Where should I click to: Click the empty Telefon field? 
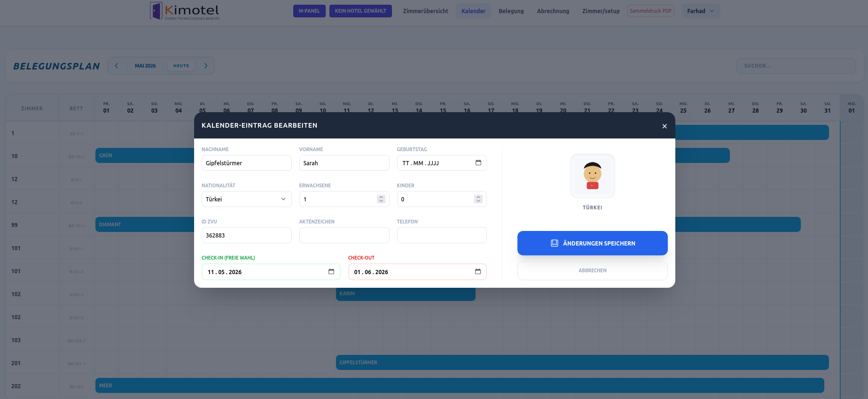pos(442,235)
